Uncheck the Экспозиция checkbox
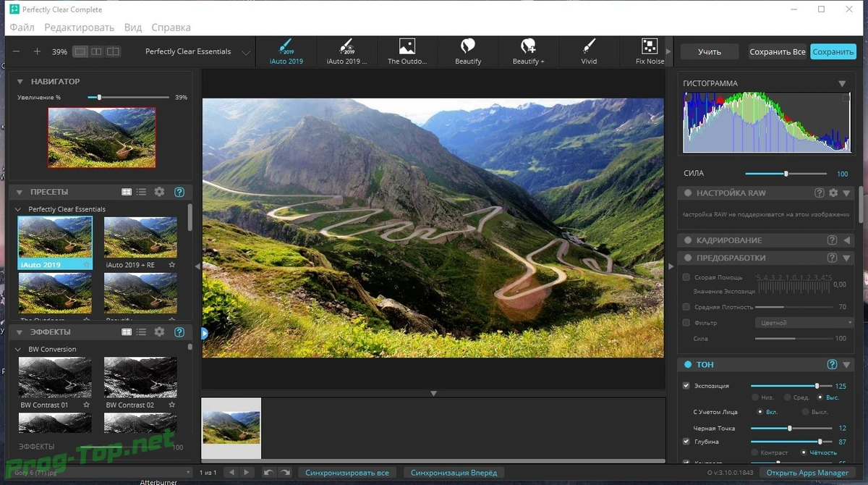This screenshot has width=868, height=485. click(686, 386)
